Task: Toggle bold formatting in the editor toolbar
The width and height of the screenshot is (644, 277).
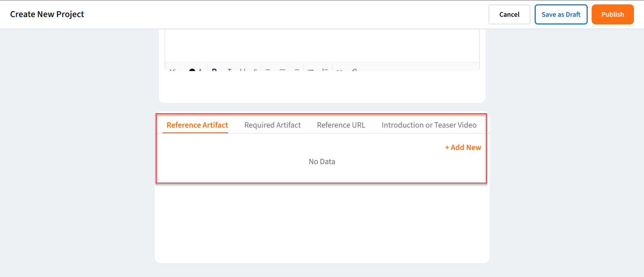Action: pyautogui.click(x=214, y=70)
